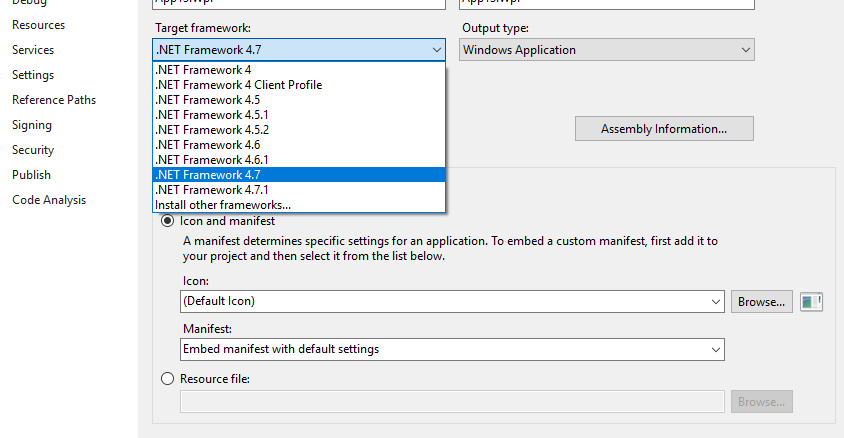Choose .NET Framework 4 Client Profile
844x438 pixels.
[x=299, y=85]
